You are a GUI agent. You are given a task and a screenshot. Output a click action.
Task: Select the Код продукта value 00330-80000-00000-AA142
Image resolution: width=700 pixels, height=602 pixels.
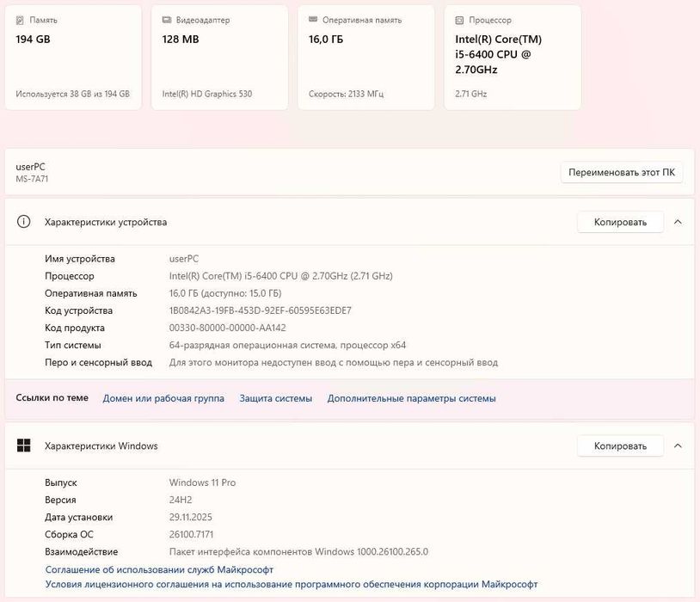[228, 328]
